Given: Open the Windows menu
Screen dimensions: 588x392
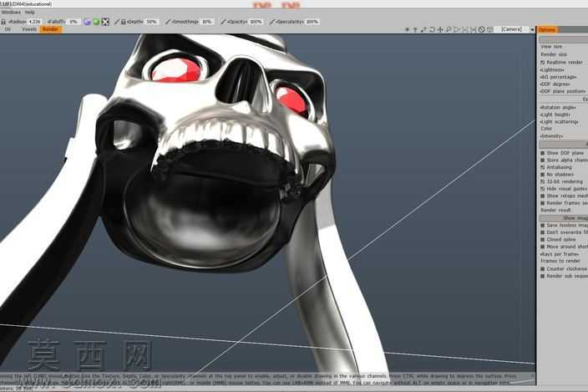Looking at the screenshot, I should 11,13.
